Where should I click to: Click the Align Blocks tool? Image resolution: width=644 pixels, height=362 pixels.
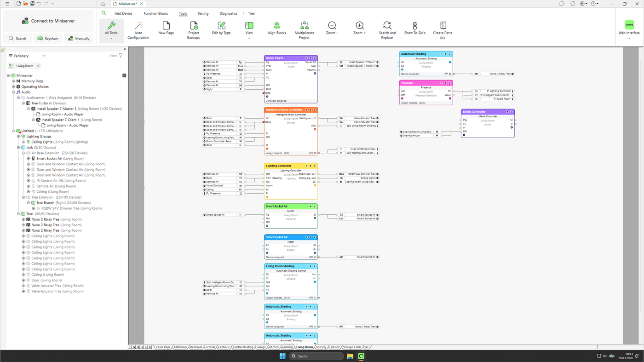(276, 28)
